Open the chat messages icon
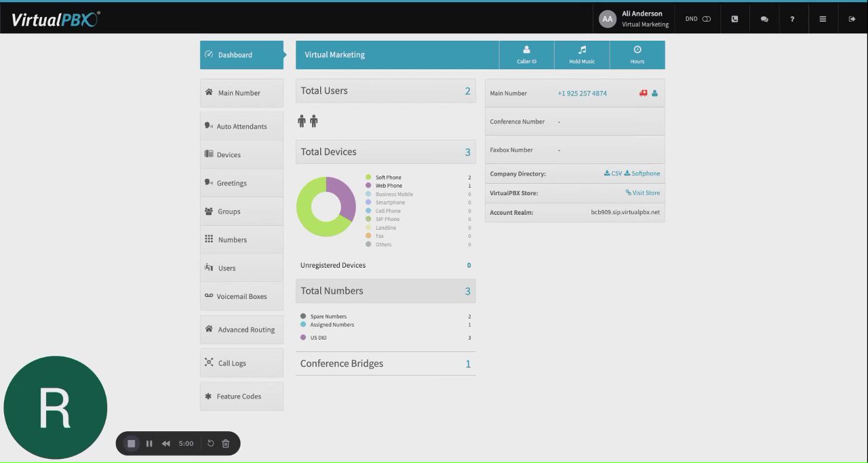 tap(764, 19)
